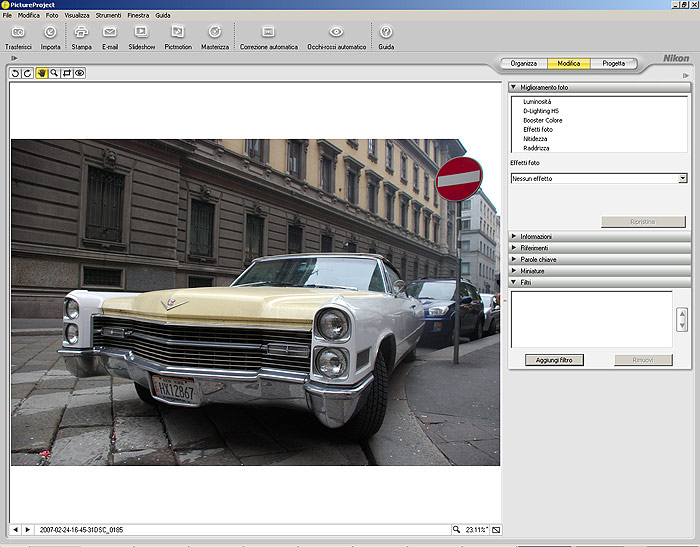
Task: Go to next photo with right arrow
Action: (28, 529)
